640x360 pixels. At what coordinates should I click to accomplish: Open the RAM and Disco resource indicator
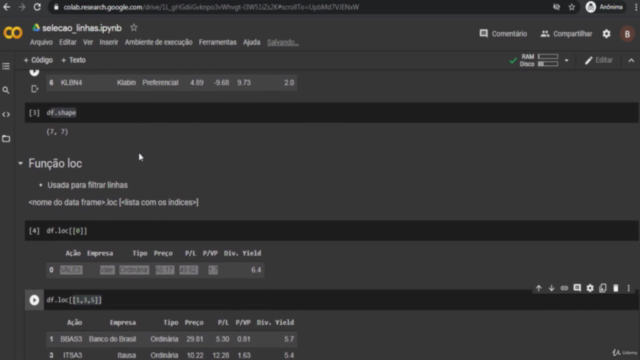539,60
